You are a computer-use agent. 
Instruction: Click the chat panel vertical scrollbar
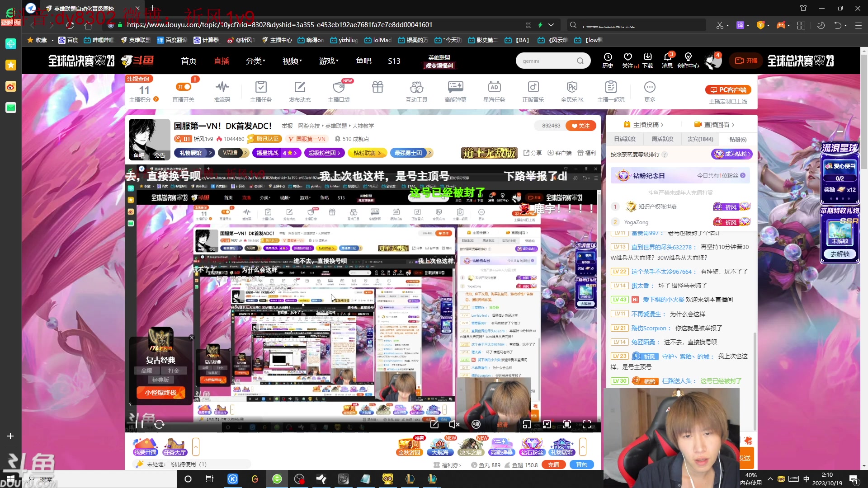coord(755,382)
